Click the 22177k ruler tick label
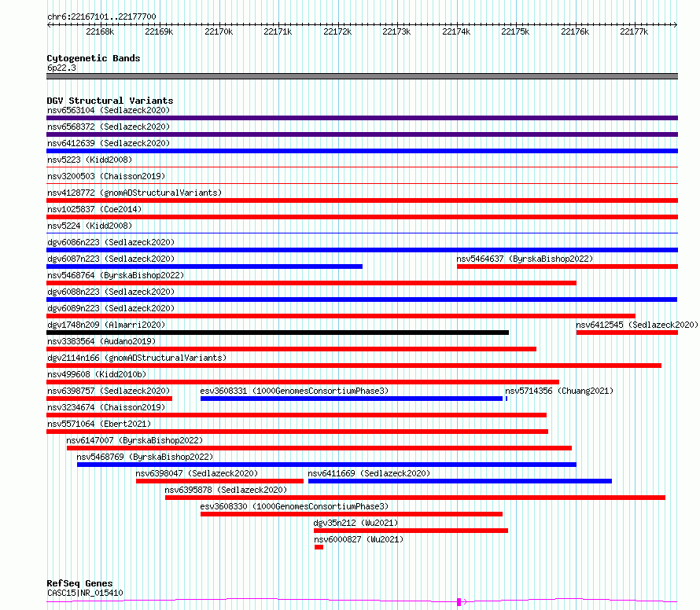Screen dimensions: 700x610 (x=634, y=31)
